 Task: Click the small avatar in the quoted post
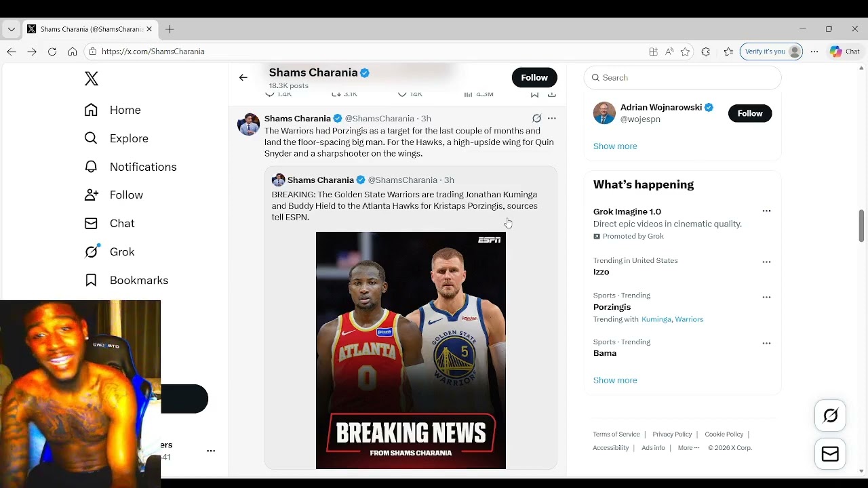278,180
